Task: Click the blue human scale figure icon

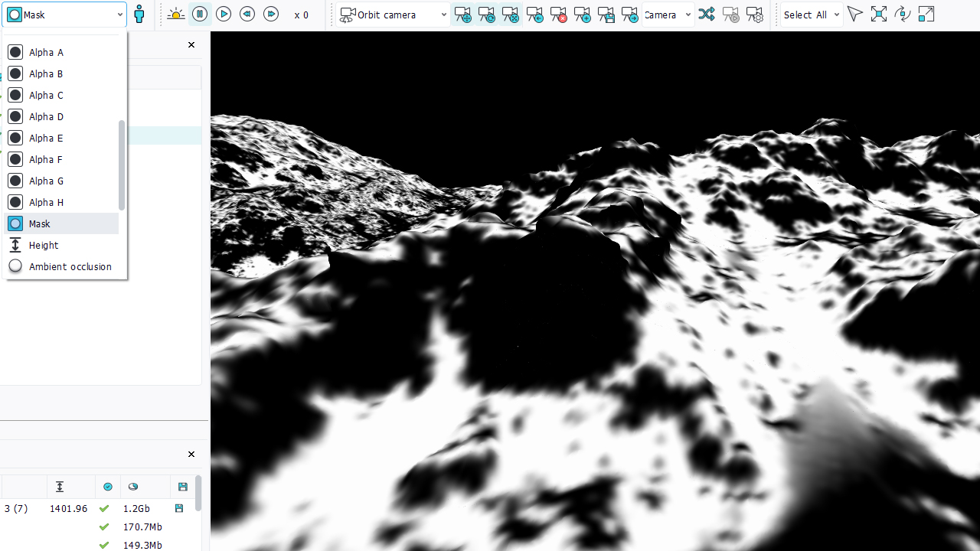Action: (x=139, y=15)
